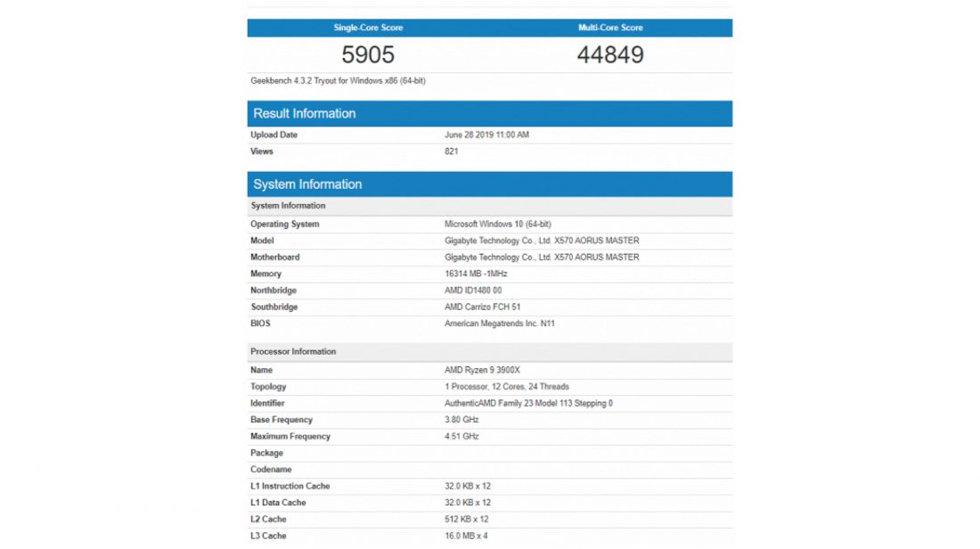The height and width of the screenshot is (549, 980).
Task: Click the Processor Information subsection header
Action: tap(293, 352)
